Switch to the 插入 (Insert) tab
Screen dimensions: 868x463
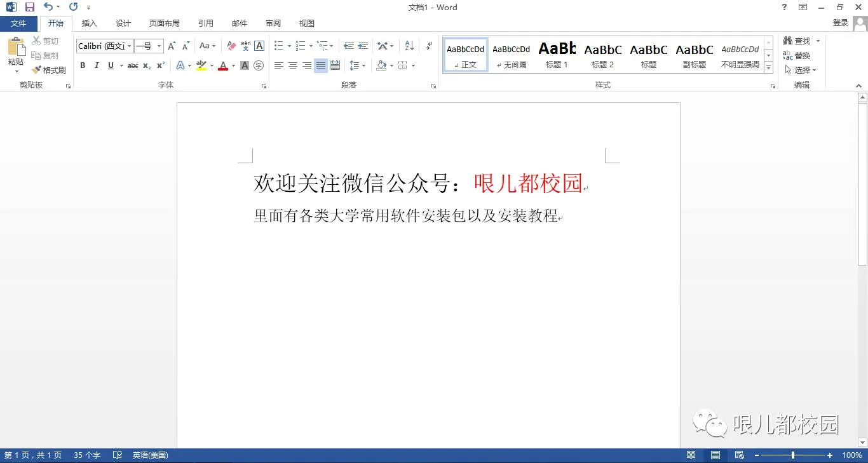(x=90, y=23)
